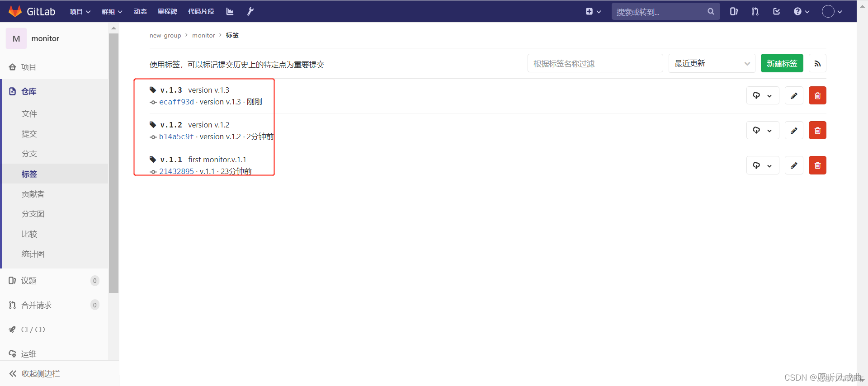Viewport: 868px width, 386px height.
Task: Open the 里程碑 navbar item
Action: 167,11
